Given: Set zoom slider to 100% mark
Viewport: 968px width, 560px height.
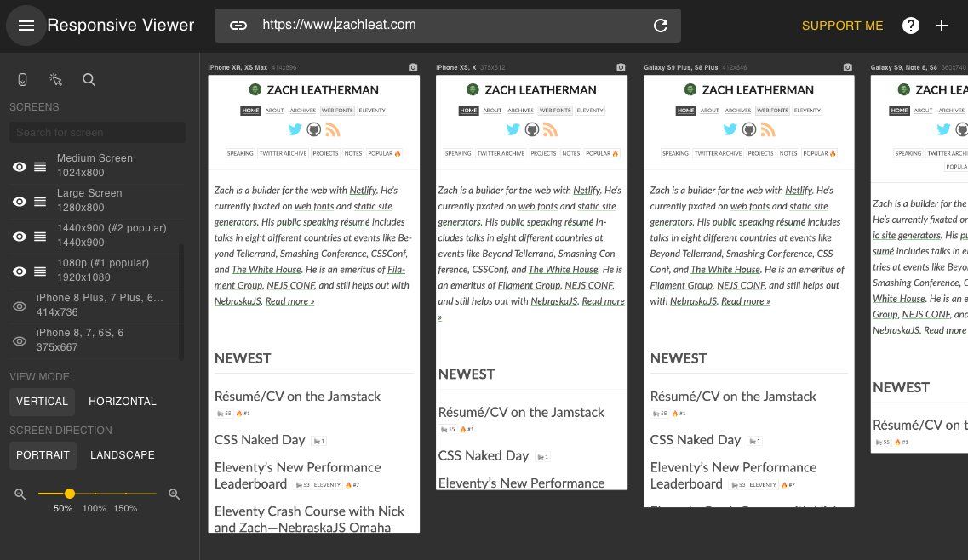Looking at the screenshot, I should click(95, 494).
